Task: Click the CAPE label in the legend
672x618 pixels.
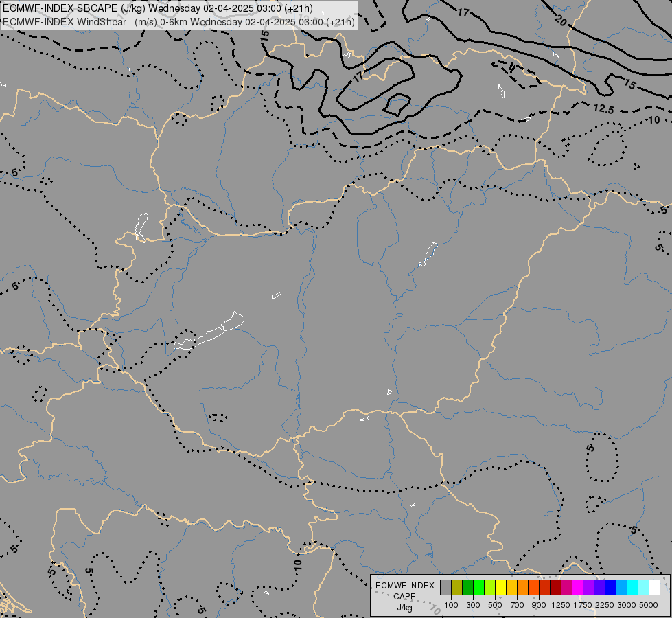Action: (404, 597)
